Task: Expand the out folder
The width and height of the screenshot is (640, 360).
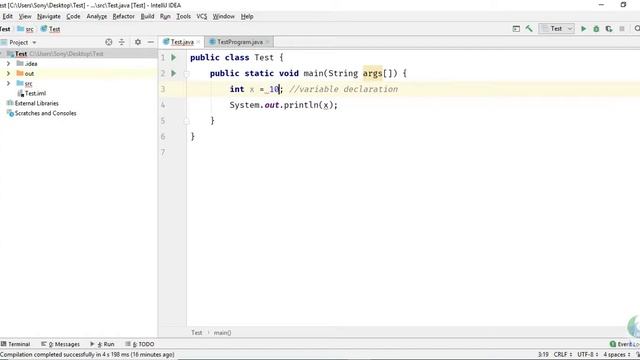Action: pos(8,73)
